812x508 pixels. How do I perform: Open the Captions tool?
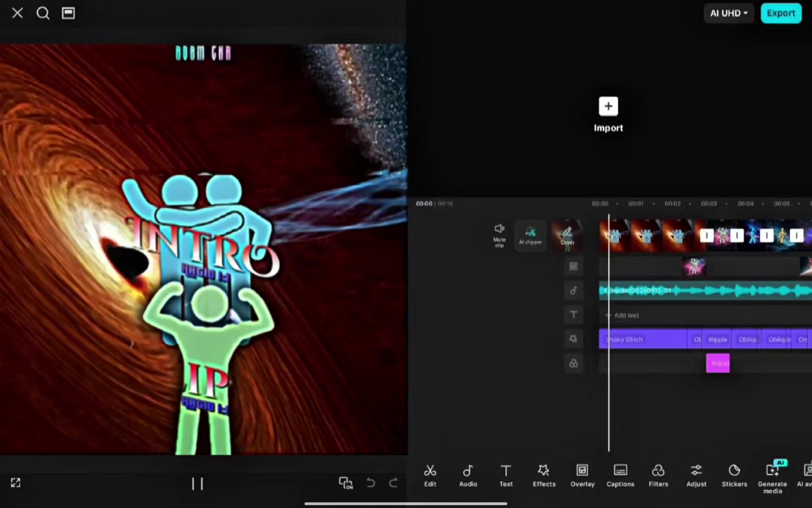(x=620, y=476)
